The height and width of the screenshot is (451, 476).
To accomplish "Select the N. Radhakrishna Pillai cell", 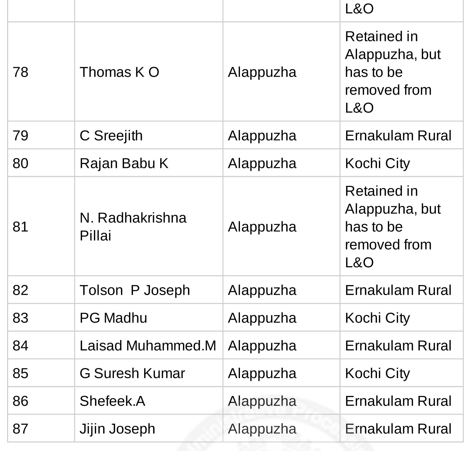I will 149,226.
